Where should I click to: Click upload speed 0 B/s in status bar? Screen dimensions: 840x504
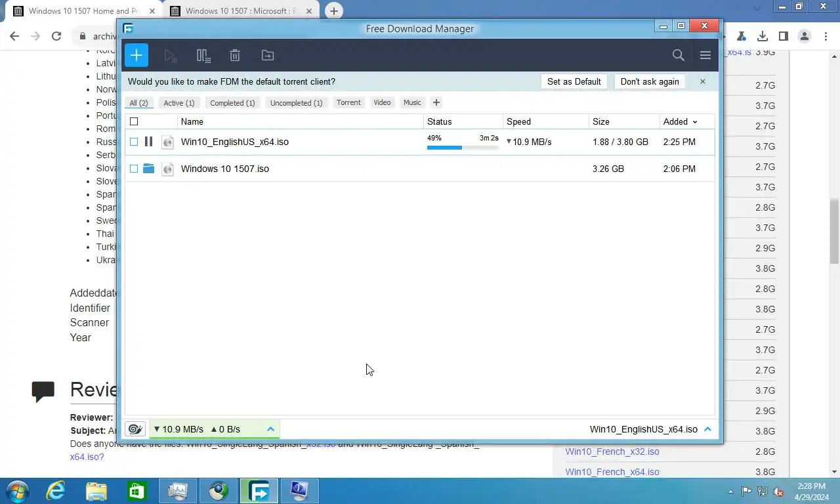226,429
